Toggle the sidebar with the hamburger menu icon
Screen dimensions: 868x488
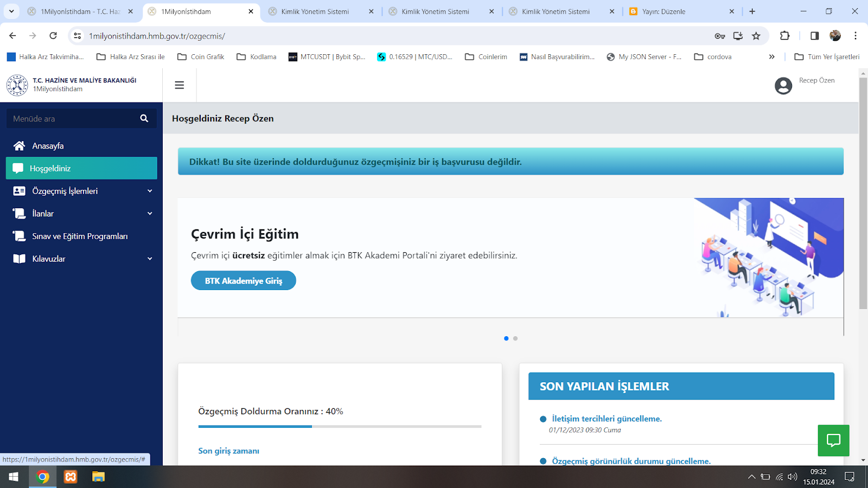click(180, 85)
